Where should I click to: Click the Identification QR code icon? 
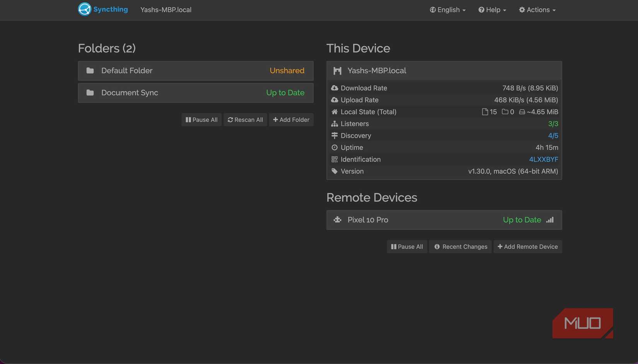(334, 159)
